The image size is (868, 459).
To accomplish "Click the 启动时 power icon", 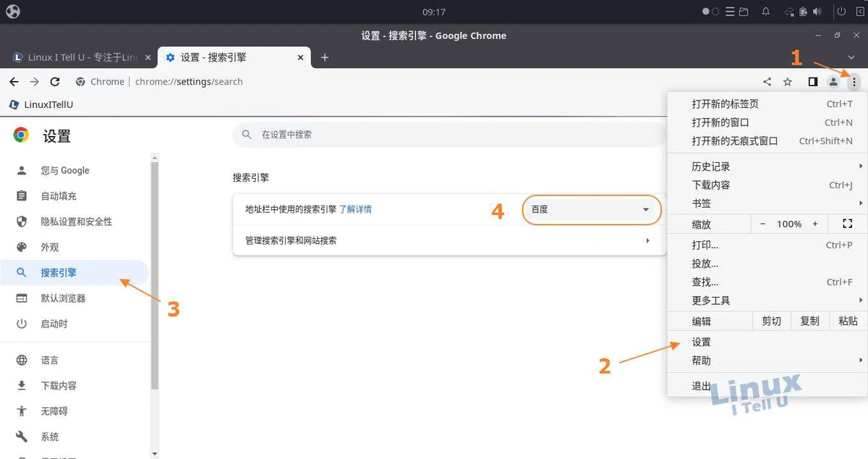I will [x=22, y=324].
